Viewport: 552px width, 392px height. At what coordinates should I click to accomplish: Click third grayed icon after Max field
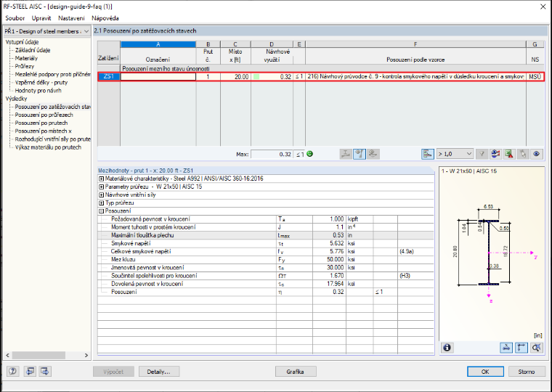(x=373, y=154)
